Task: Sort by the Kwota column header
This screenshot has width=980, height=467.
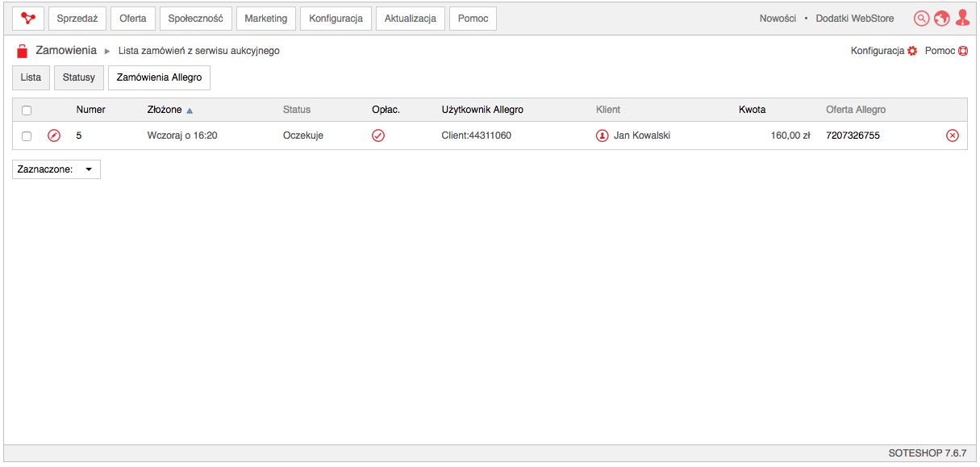Action: coord(753,110)
